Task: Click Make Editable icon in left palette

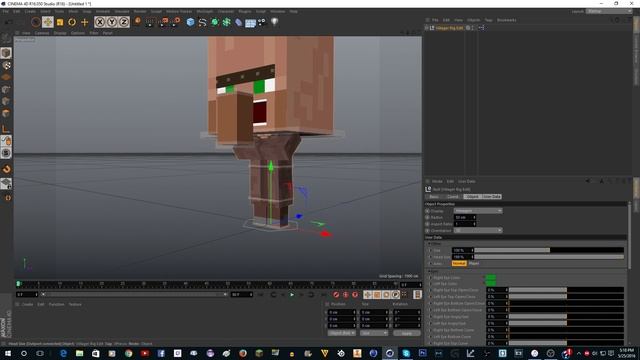Action: tap(6, 39)
